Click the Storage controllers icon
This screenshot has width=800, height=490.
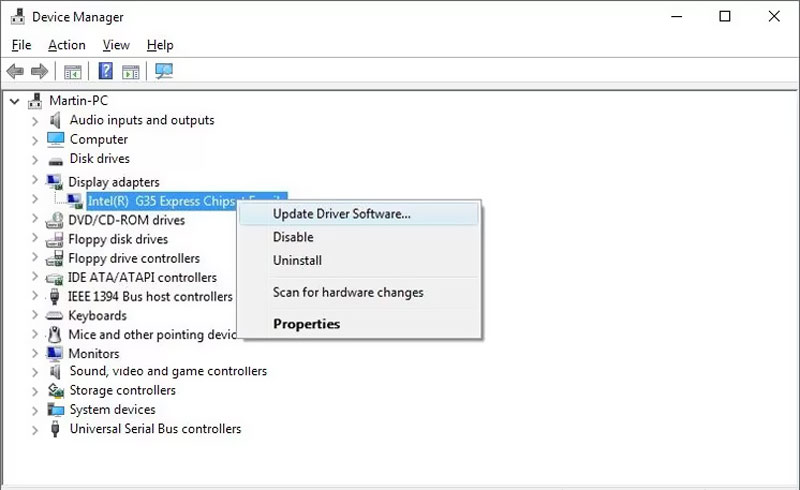(x=56, y=390)
